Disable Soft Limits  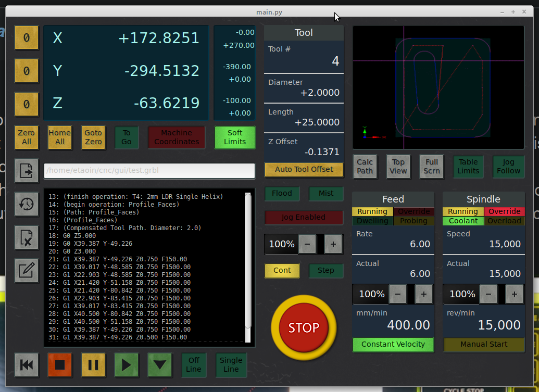coord(235,137)
